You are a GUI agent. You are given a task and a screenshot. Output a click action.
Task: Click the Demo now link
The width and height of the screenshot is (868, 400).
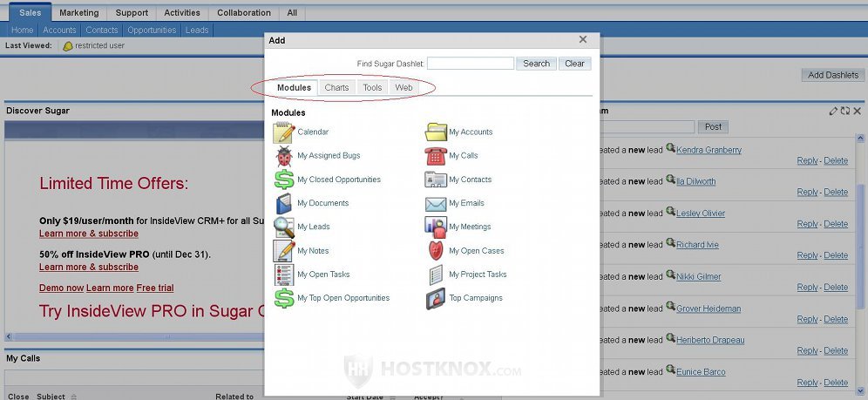(x=62, y=288)
